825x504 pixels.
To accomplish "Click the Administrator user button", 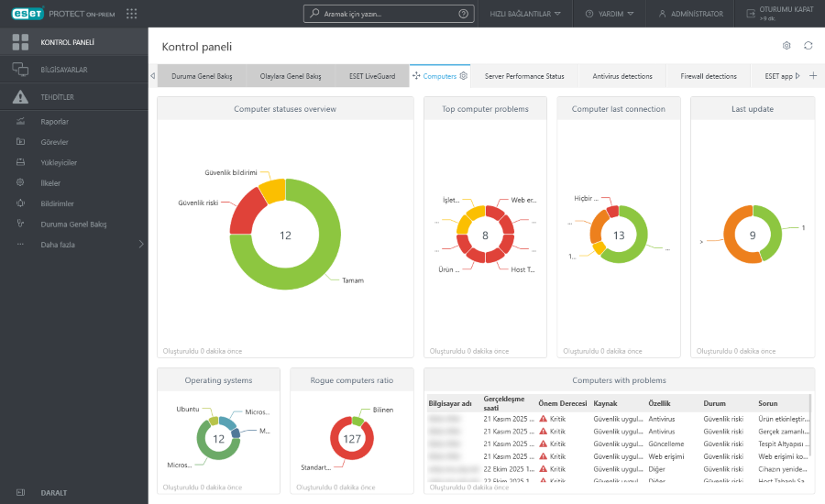I will click(x=690, y=14).
